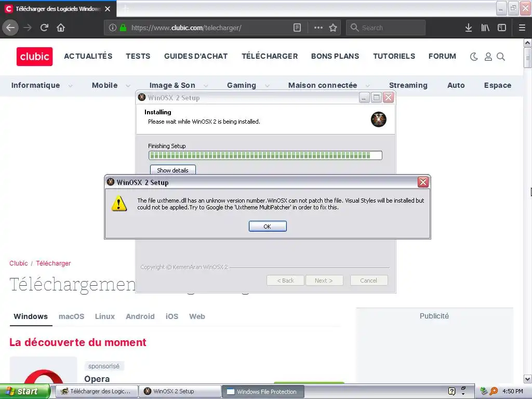This screenshot has height=399, width=532.
Task: Toggle dark mode moon icon
Action: [x=474, y=57]
